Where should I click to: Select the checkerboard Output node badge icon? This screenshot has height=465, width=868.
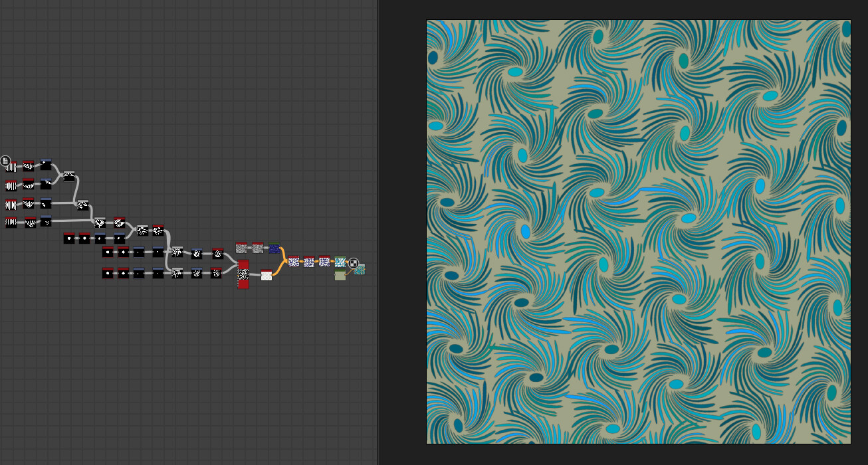point(354,263)
